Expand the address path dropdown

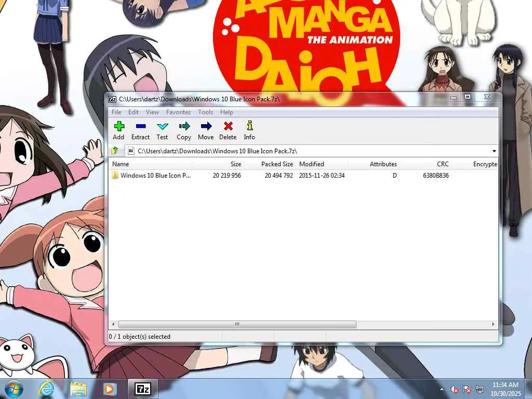point(494,151)
